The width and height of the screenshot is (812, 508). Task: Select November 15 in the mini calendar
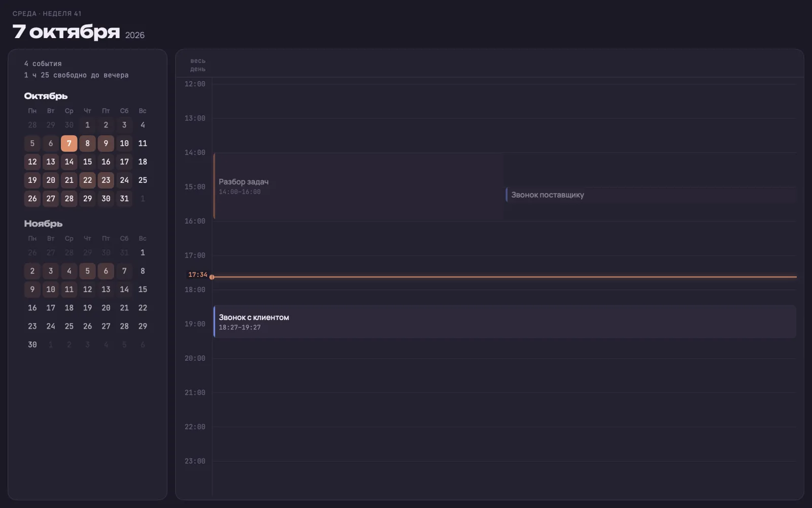pos(143,289)
